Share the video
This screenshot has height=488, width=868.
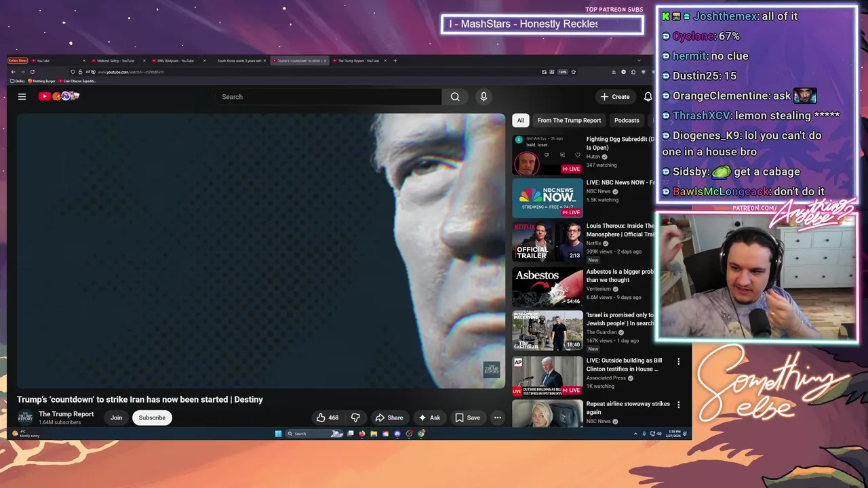pyautogui.click(x=389, y=418)
